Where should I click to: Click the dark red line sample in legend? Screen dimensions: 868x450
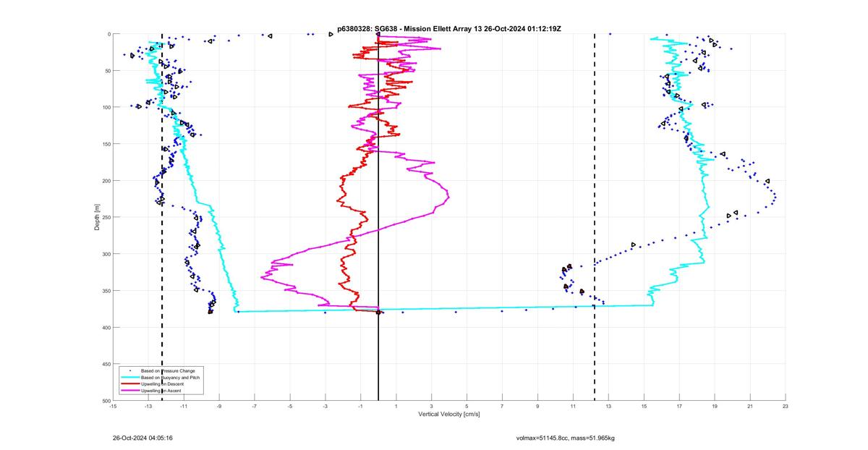[x=129, y=383]
